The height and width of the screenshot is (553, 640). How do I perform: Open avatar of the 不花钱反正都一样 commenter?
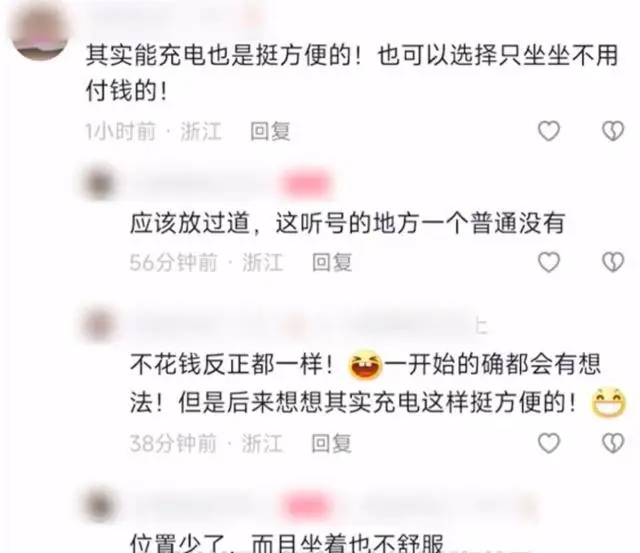[x=99, y=325]
